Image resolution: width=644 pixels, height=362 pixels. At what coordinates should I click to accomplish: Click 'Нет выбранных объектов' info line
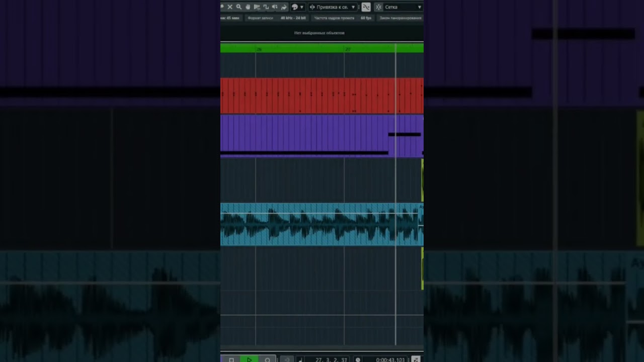pos(319,33)
